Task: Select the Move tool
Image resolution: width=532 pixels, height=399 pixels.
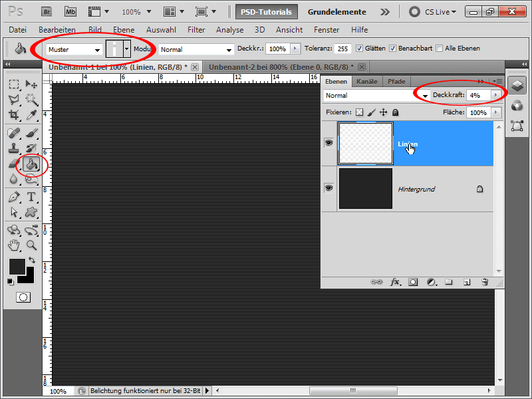Action: 31,84
